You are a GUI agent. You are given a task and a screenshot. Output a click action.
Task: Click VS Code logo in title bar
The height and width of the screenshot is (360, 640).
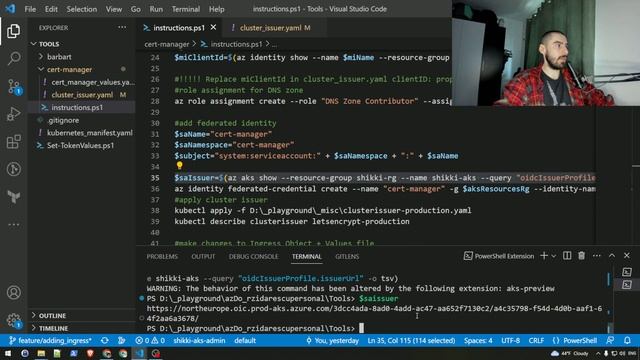coord(11,9)
